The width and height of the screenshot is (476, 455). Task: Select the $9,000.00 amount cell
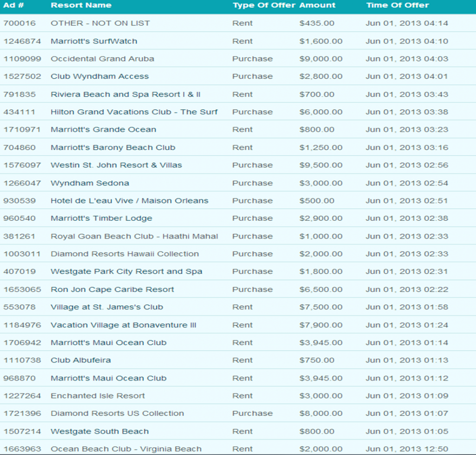321,59
